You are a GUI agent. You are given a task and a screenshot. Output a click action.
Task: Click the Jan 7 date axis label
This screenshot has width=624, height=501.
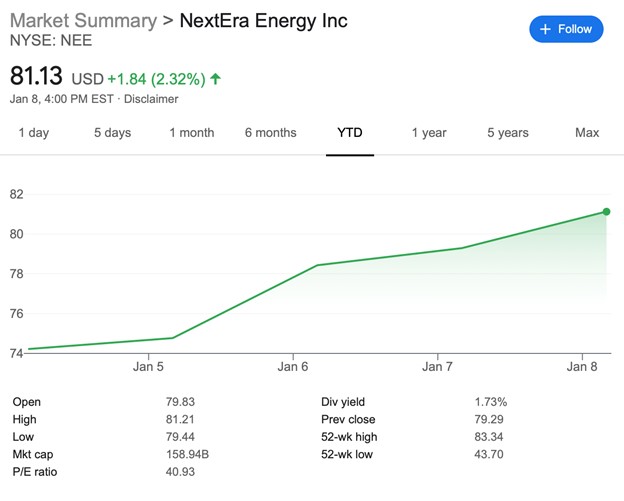pyautogui.click(x=436, y=367)
